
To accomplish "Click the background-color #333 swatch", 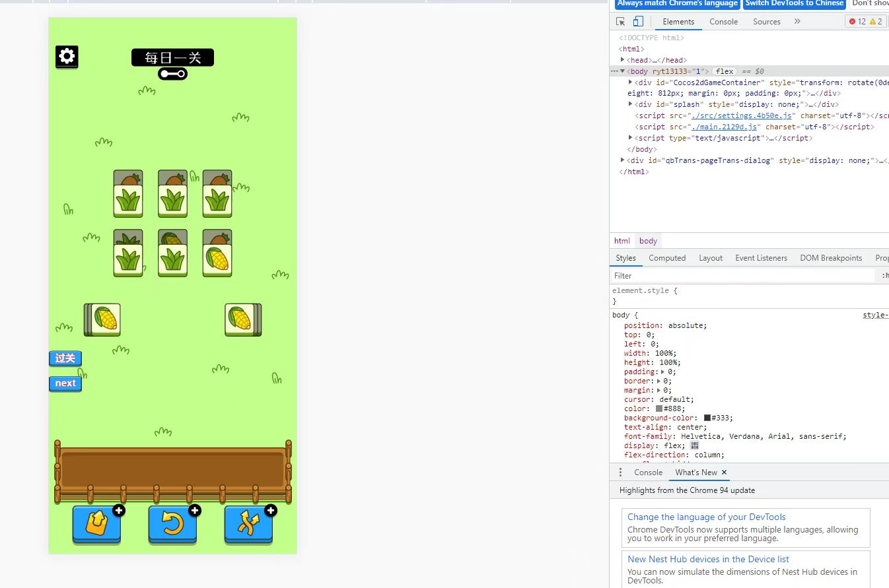I will (x=707, y=418).
